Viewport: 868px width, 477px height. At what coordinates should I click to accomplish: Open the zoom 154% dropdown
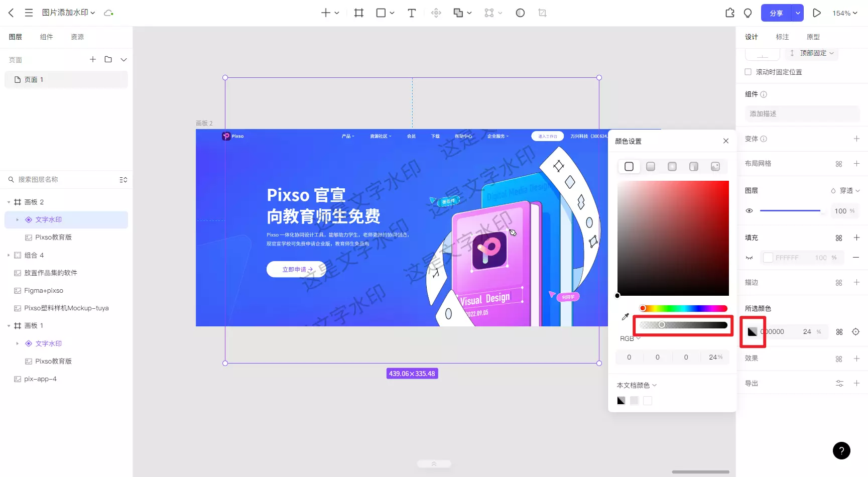(x=845, y=13)
